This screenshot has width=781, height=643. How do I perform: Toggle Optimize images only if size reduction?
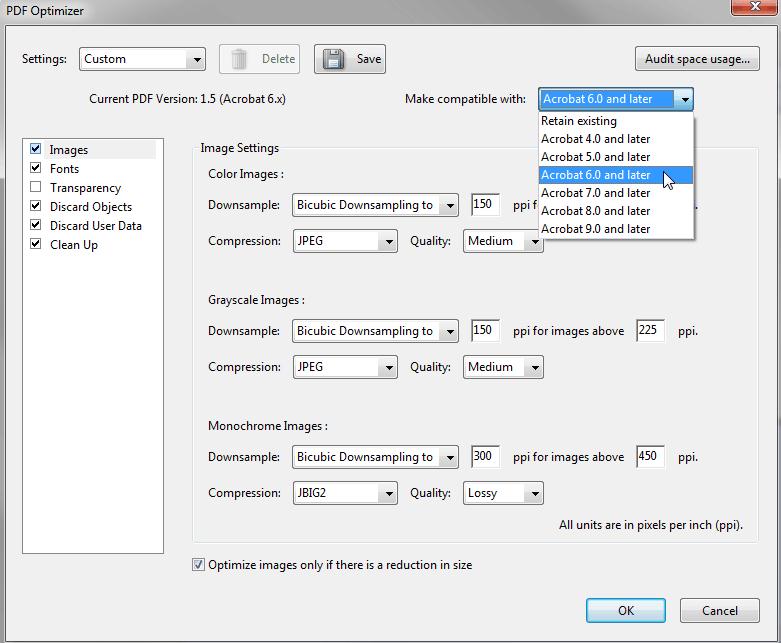click(198, 564)
